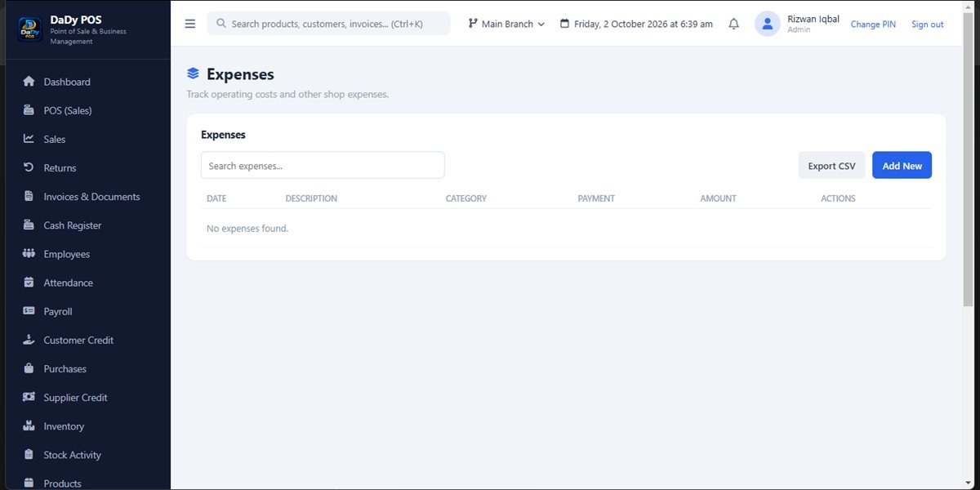
Task: Click the Expenses layers heading icon
Action: click(x=193, y=74)
